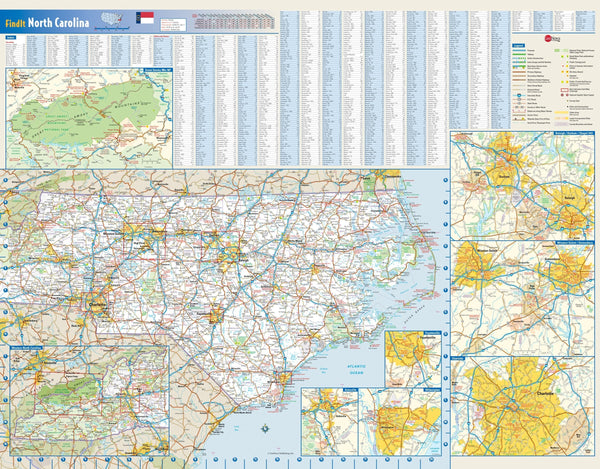Open the Fayetteville inset map
Image resolution: width=600 pixels, height=469 pixels.
413,359
